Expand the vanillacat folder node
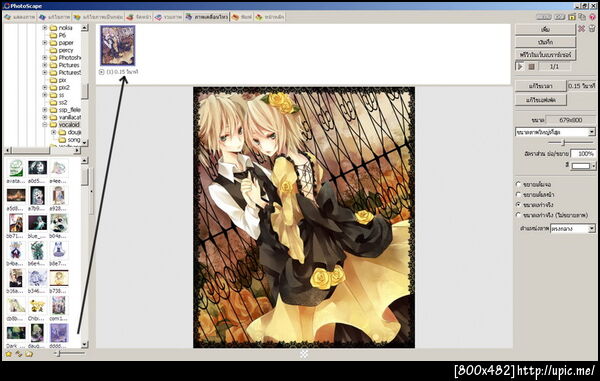This screenshot has height=381, width=600. [45, 117]
